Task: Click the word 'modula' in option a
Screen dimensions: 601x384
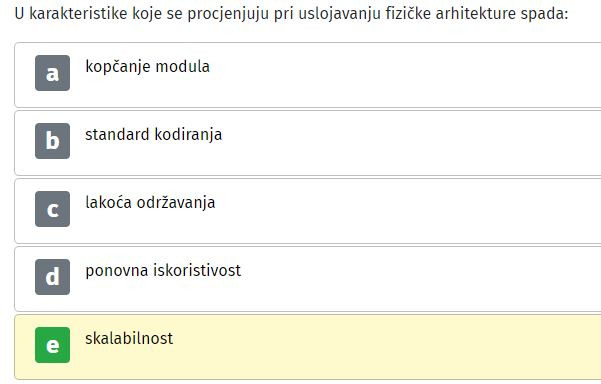Action: (182, 67)
